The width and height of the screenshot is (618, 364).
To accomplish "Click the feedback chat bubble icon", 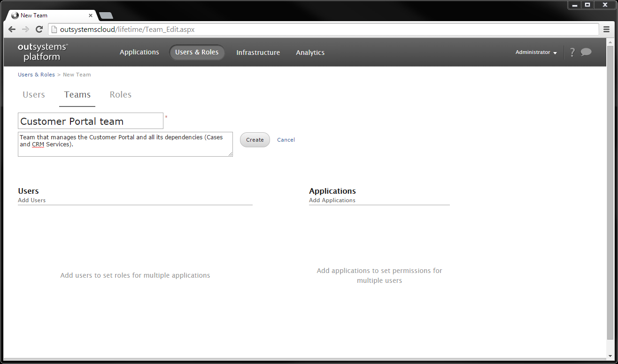I will [587, 52].
